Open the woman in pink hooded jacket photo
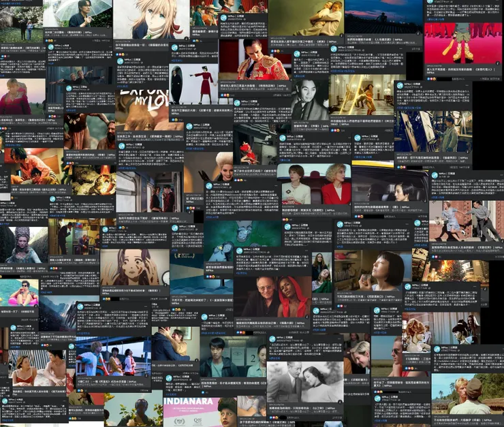 (22, 97)
